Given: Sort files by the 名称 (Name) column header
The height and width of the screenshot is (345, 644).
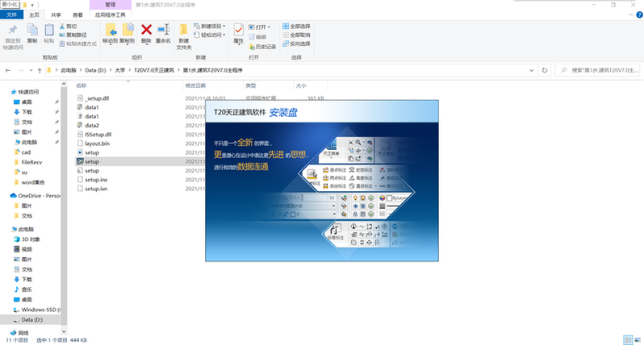Looking at the screenshot, I should tap(82, 85).
